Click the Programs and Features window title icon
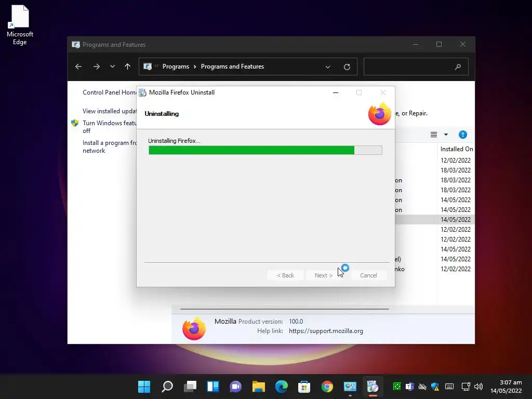This screenshot has height=399, width=532. point(76,45)
